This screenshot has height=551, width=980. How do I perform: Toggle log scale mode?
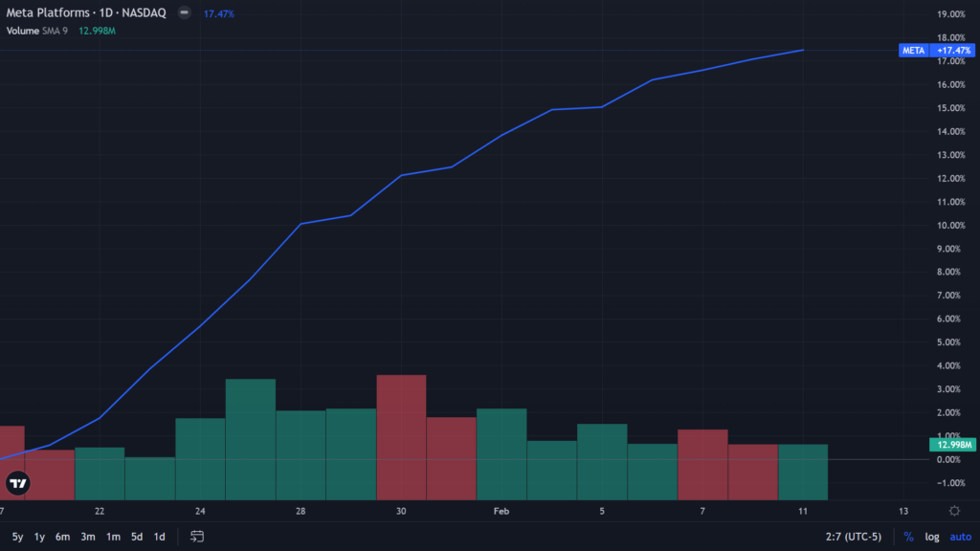pos(932,537)
